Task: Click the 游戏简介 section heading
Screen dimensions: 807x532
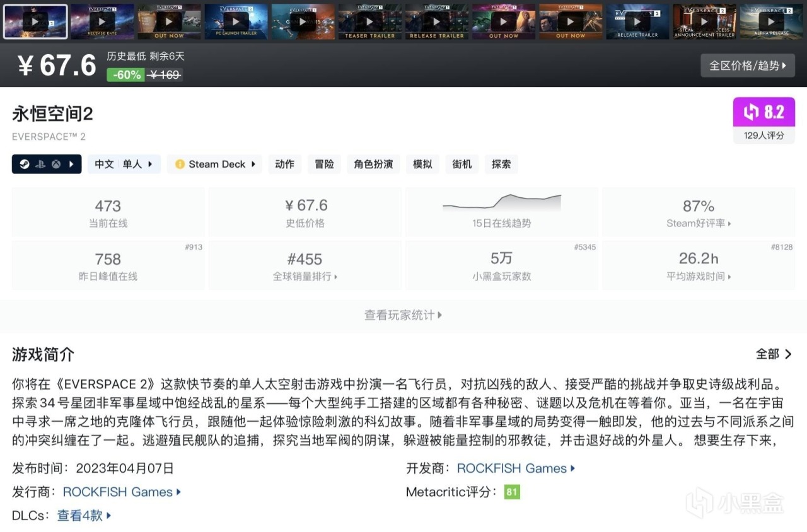Action: point(43,354)
